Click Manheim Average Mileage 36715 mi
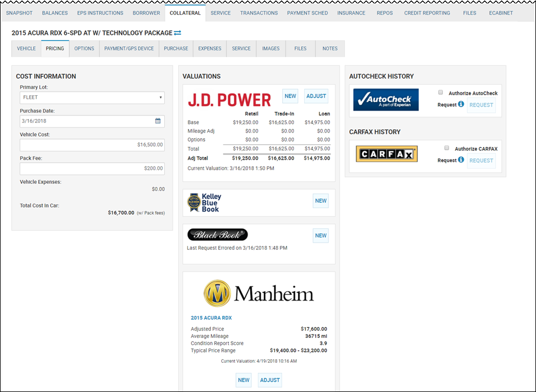The width and height of the screenshot is (536, 392). coord(316,336)
